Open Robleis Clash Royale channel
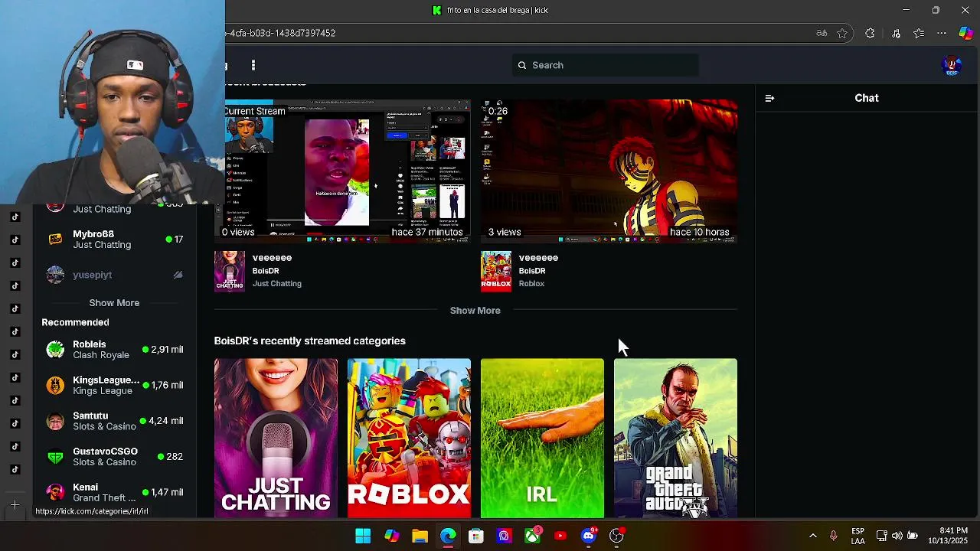980x551 pixels. coord(114,350)
